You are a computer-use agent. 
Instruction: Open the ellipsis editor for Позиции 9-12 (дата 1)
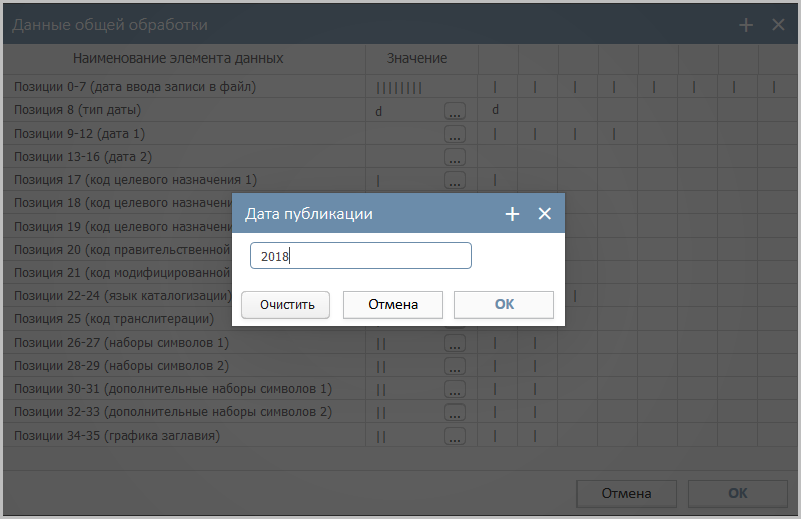(x=455, y=134)
